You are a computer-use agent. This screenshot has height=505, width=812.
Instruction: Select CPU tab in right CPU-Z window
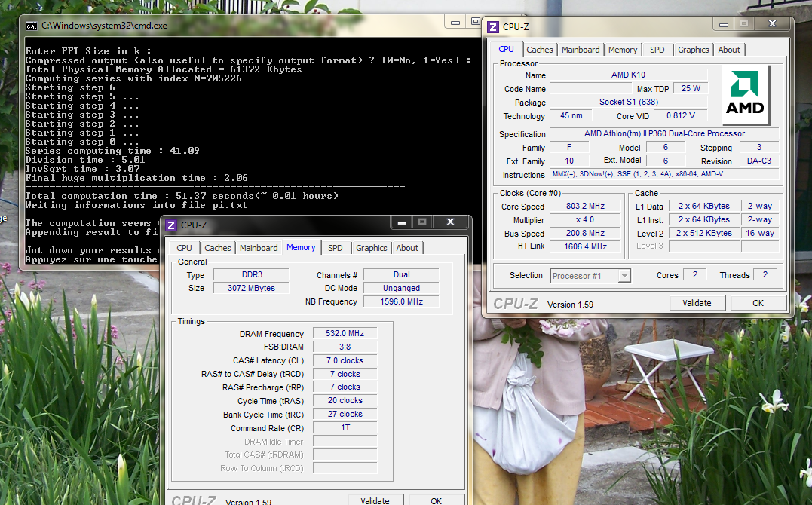(506, 49)
